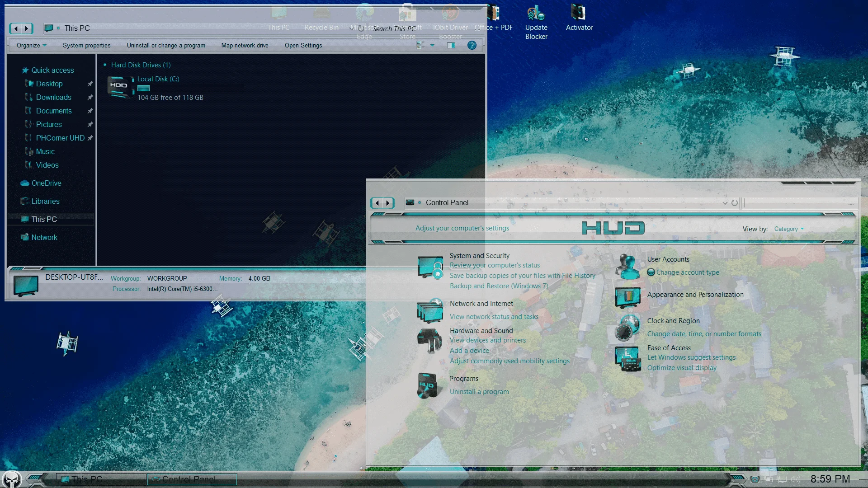
Task: Open the Organize dropdown menu
Action: 31,46
